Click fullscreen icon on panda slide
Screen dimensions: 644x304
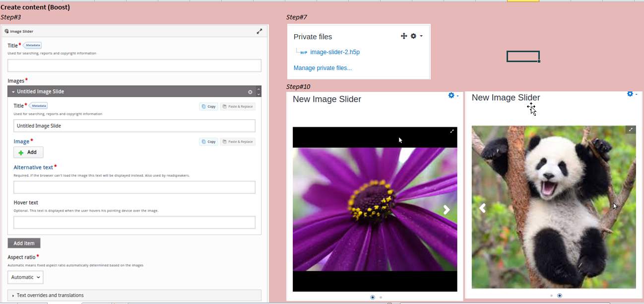[x=631, y=130]
